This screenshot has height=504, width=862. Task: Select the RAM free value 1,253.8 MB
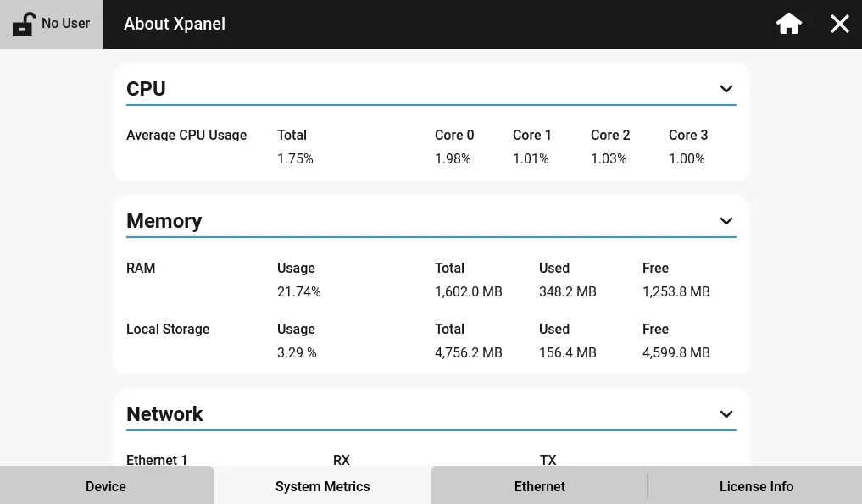coord(676,292)
